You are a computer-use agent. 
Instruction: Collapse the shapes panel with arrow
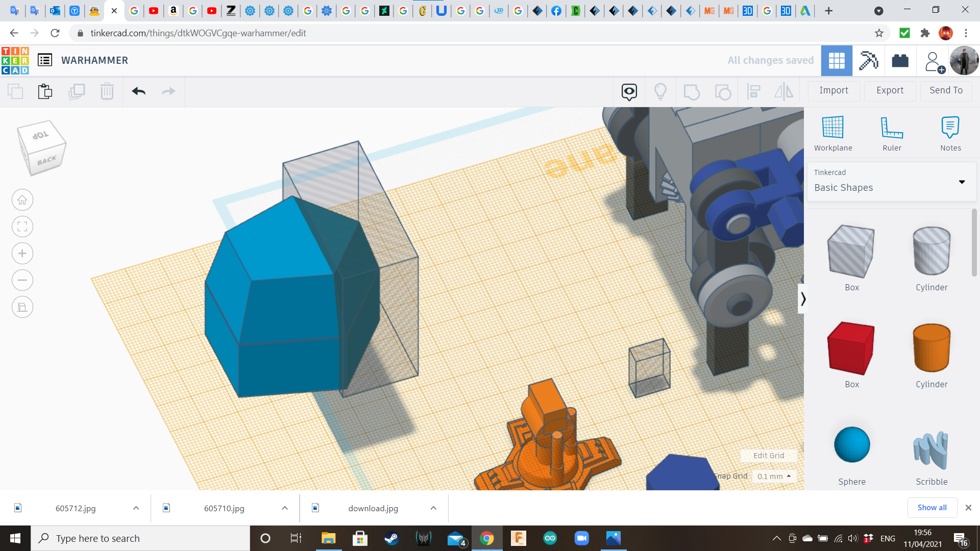coord(803,298)
